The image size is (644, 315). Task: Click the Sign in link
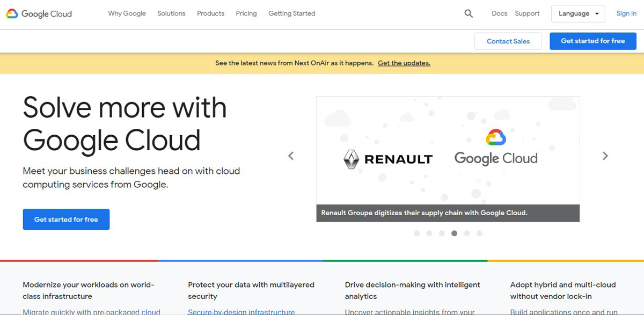point(626,13)
